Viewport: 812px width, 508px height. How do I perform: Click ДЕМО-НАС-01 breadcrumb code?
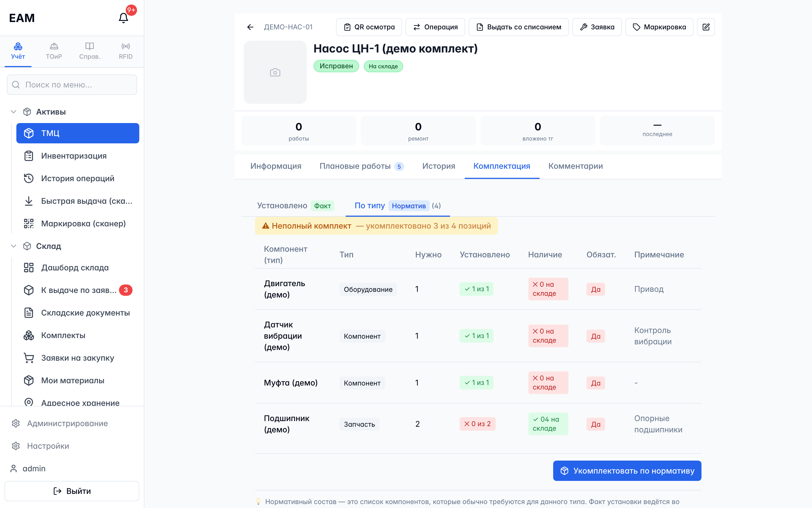pyautogui.click(x=288, y=27)
